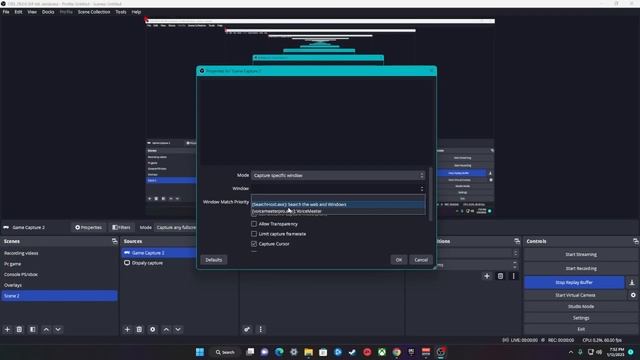Choose the SearchHost.exe window option

[338, 204]
